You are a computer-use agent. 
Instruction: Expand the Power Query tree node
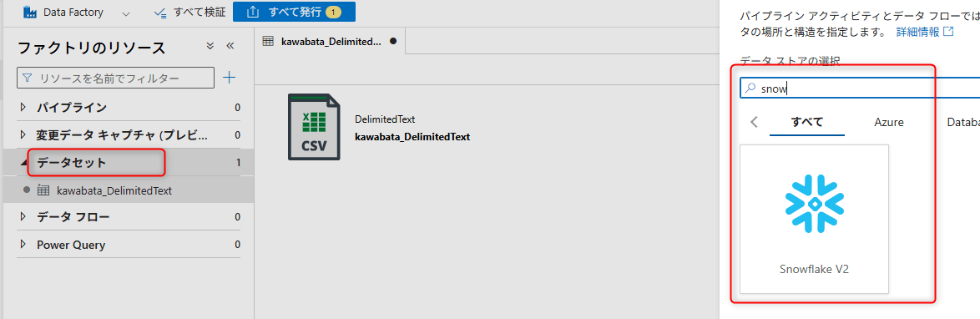(x=23, y=245)
